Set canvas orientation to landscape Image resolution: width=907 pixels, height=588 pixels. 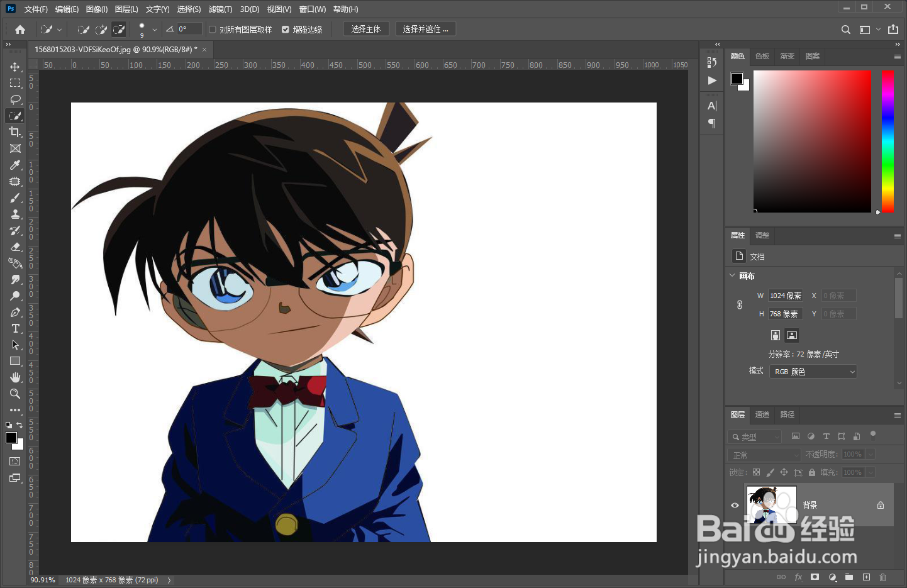(792, 335)
